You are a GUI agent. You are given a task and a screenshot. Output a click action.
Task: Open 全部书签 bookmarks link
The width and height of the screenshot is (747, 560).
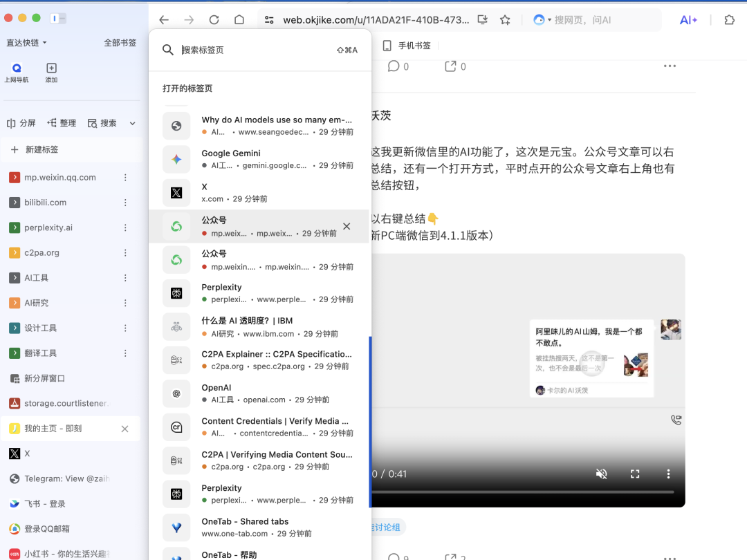(121, 42)
